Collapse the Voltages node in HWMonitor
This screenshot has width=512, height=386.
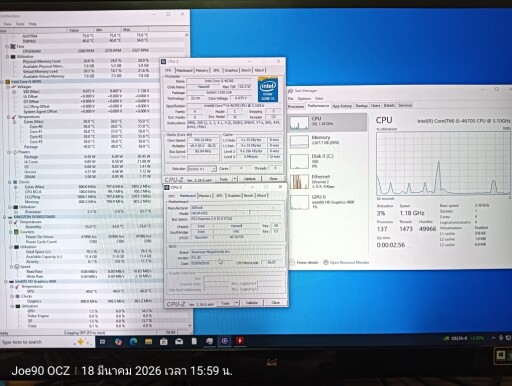pos(8,87)
